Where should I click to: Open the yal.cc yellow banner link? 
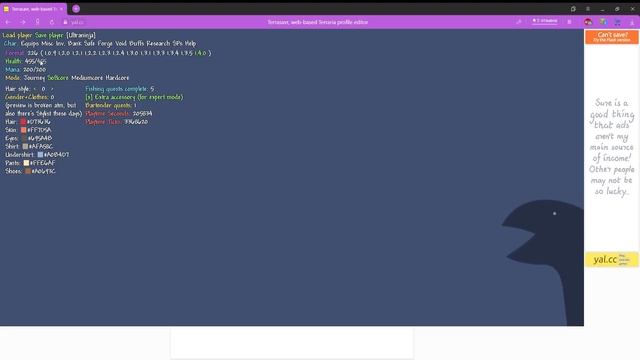click(x=611, y=259)
